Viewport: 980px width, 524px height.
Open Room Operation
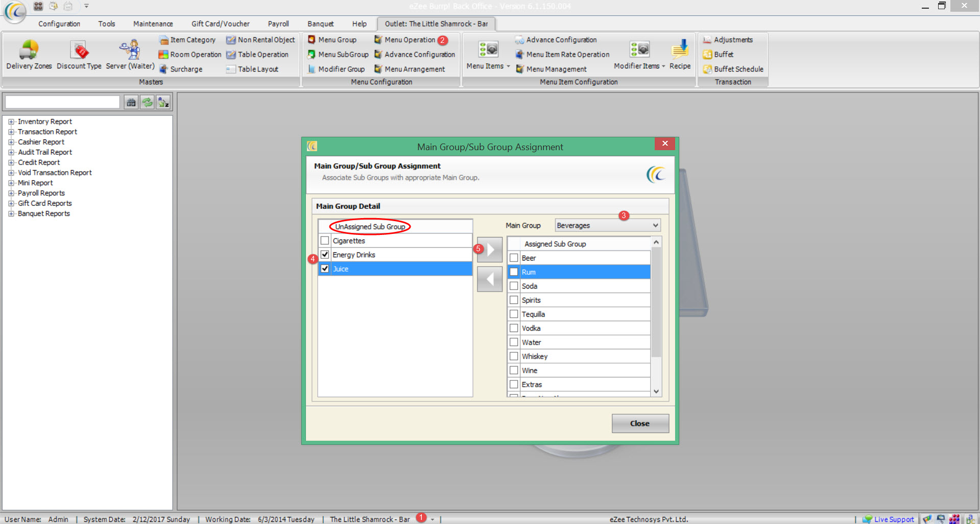click(190, 55)
